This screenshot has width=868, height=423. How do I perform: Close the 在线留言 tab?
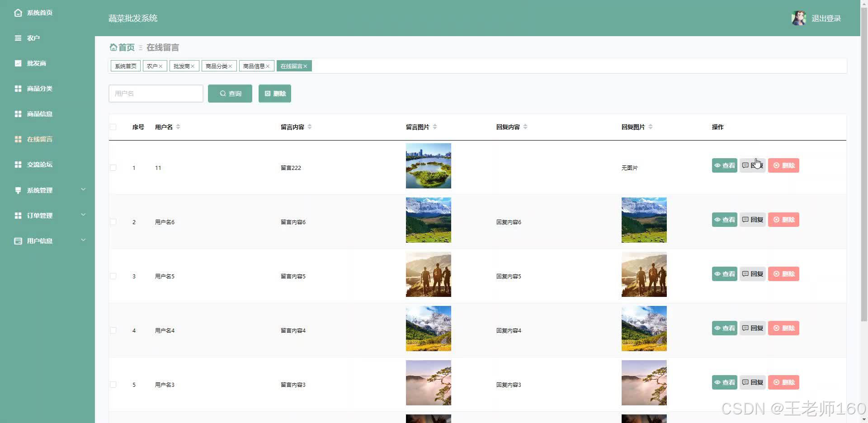click(305, 66)
